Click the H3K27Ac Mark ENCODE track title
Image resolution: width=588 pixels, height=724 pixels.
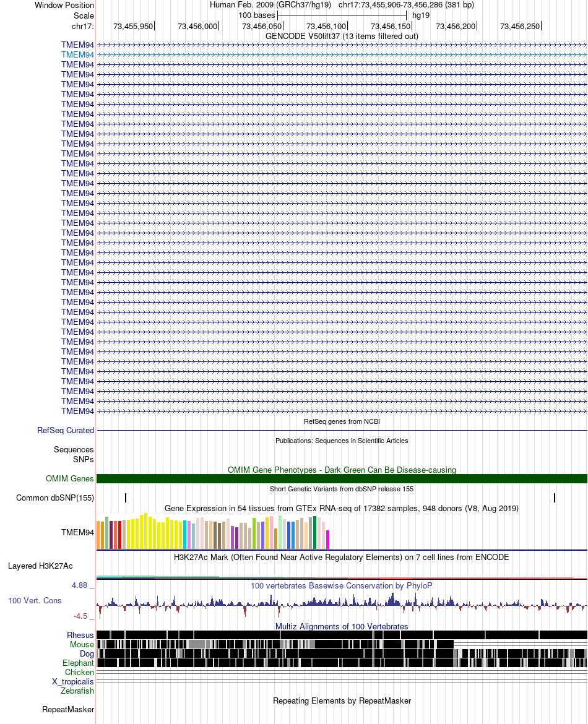coord(341,558)
